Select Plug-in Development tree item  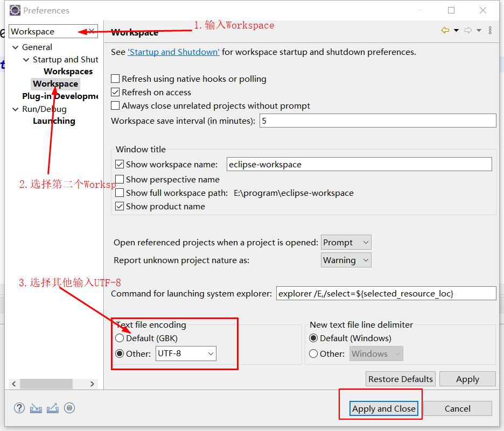(60, 96)
